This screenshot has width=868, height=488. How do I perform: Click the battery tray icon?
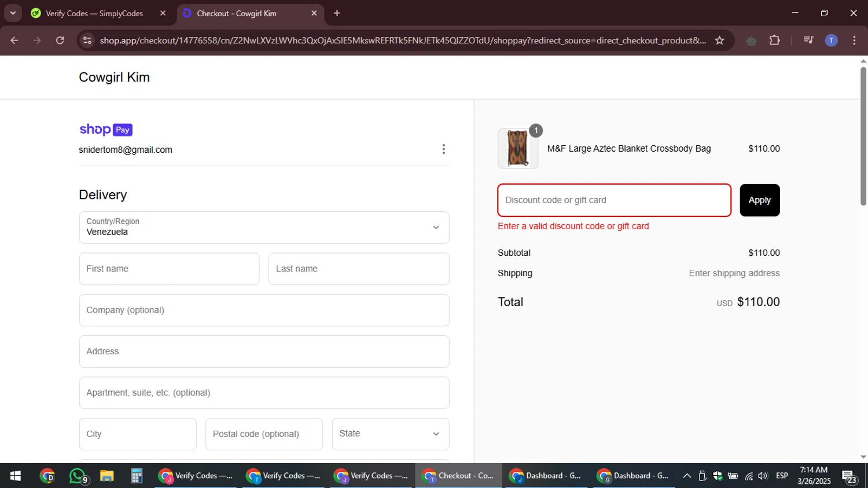[733, 476]
